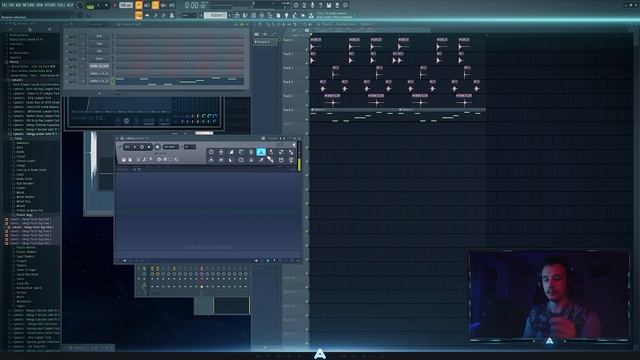Image resolution: width=640 pixels, height=360 pixels.
Task: Click the Clap channel name button
Action: click(x=99, y=44)
